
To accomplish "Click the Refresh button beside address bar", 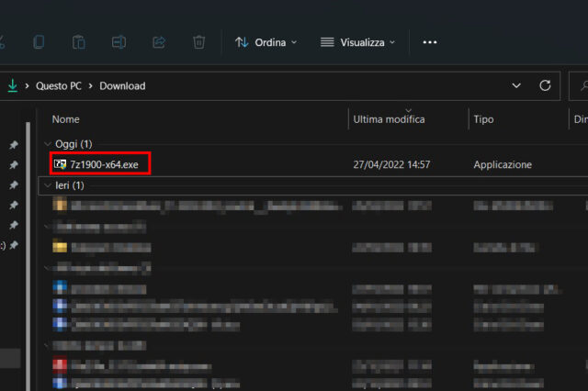I will (545, 85).
